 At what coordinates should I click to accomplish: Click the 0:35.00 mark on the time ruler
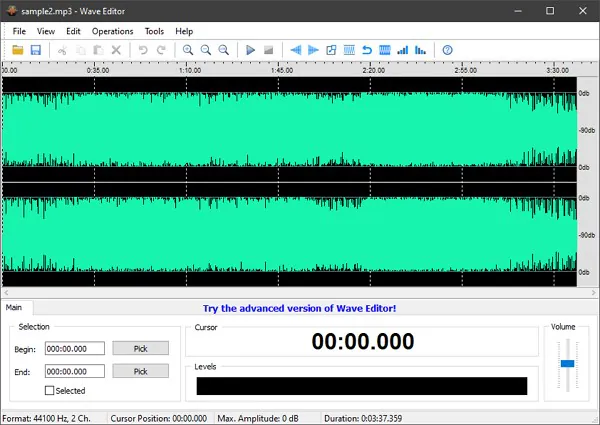(98, 70)
